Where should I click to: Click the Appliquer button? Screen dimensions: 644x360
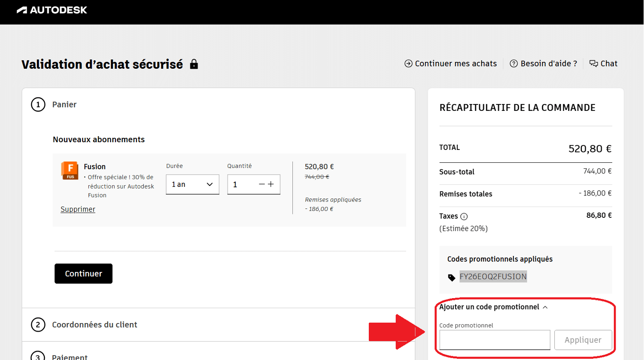583,340
